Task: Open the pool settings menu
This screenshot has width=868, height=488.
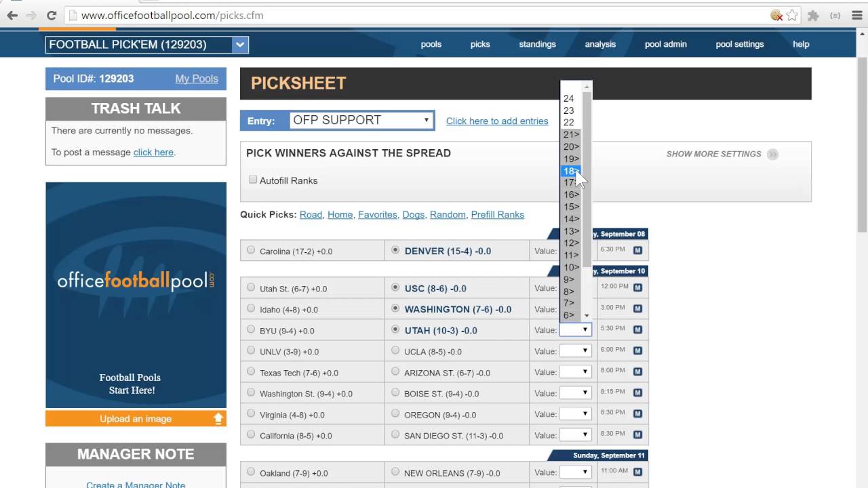Action: (x=739, y=44)
